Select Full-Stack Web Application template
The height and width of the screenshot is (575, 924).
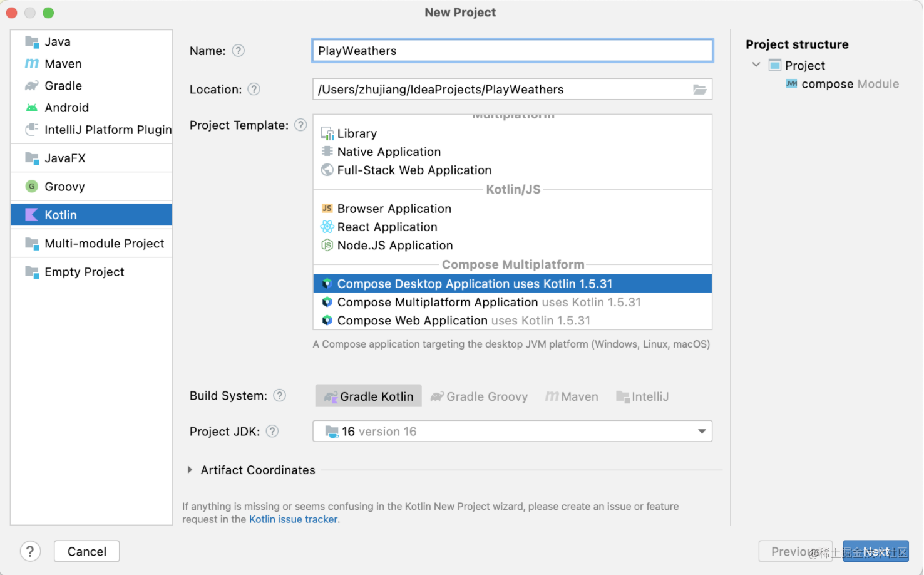pyautogui.click(x=512, y=170)
